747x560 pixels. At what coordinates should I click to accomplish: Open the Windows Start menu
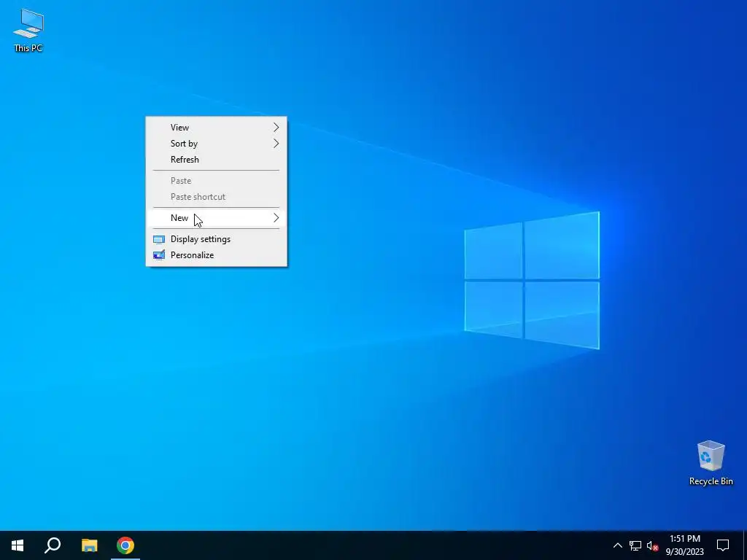click(18, 545)
